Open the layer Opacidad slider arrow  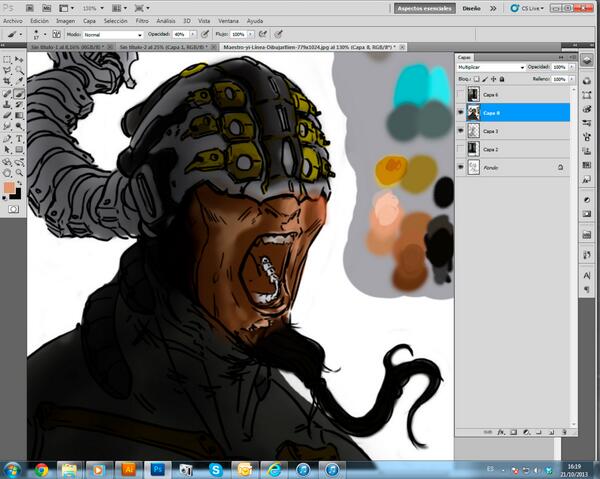[572, 67]
